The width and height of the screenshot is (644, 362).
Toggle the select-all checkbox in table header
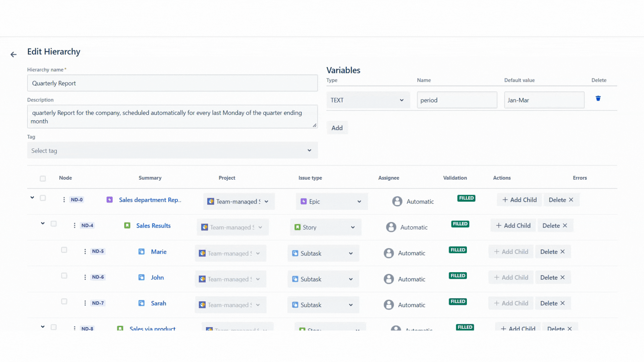point(43,178)
